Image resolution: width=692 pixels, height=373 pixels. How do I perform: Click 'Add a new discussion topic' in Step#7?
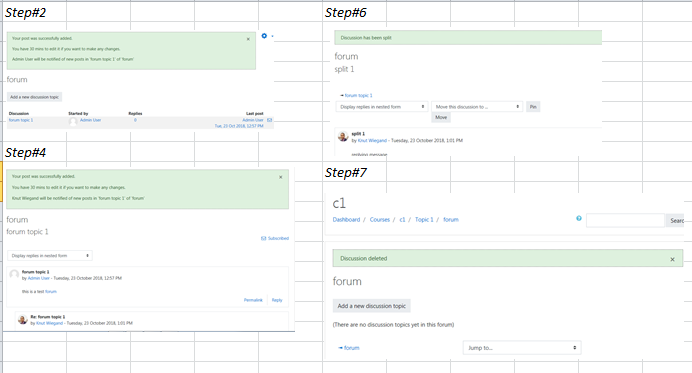pos(372,306)
